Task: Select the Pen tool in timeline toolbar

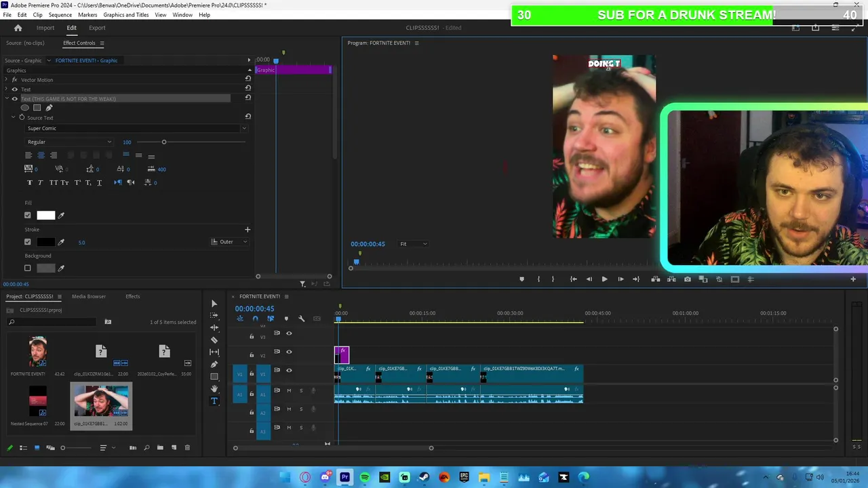Action: (x=214, y=364)
